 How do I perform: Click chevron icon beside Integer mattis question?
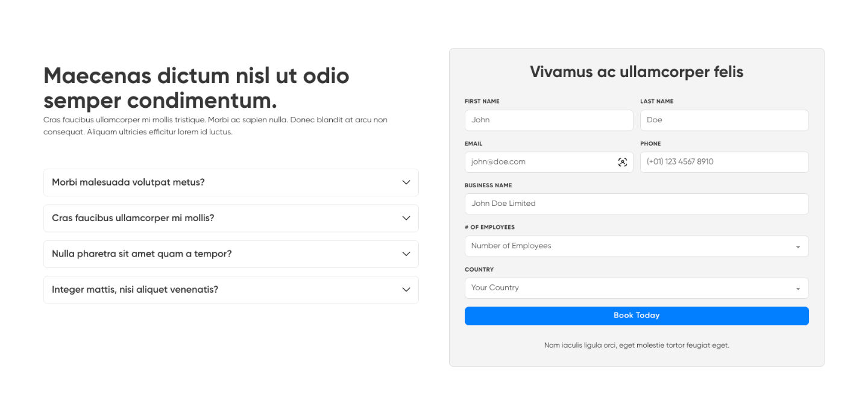click(406, 290)
